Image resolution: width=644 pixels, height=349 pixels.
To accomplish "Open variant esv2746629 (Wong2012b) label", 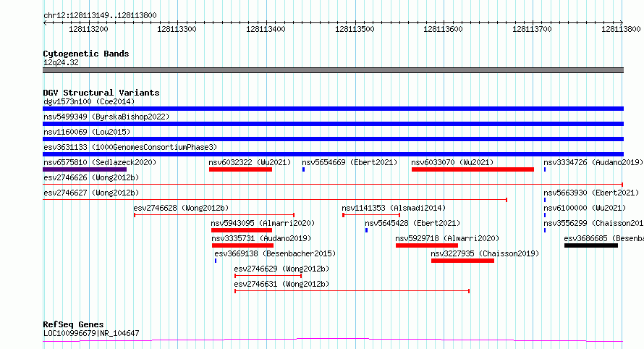I will pyautogui.click(x=281, y=269).
